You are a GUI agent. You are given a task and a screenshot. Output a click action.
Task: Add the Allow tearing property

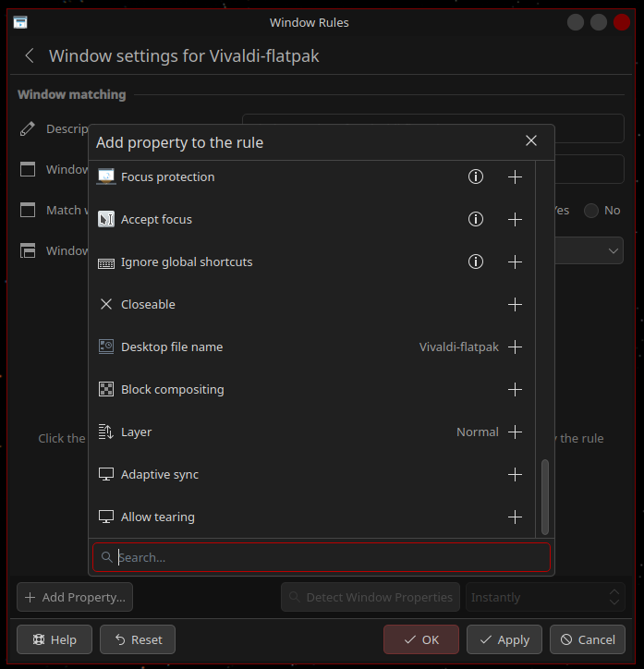[x=516, y=517]
